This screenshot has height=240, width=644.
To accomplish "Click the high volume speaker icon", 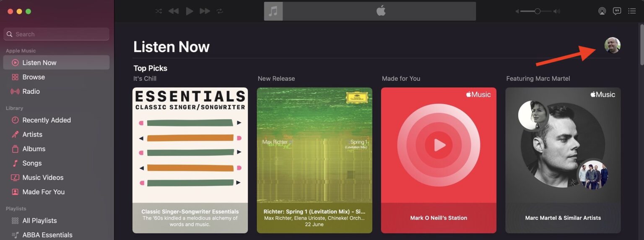I will click(556, 11).
